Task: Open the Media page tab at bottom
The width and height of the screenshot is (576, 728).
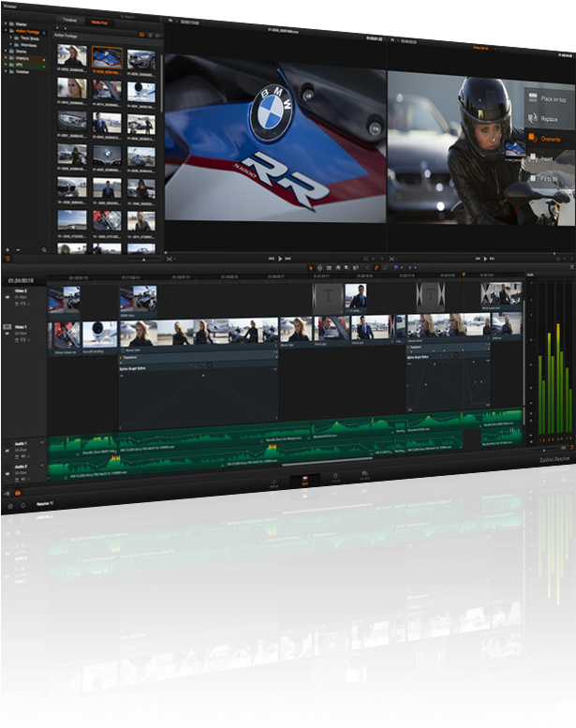Action: [273, 483]
